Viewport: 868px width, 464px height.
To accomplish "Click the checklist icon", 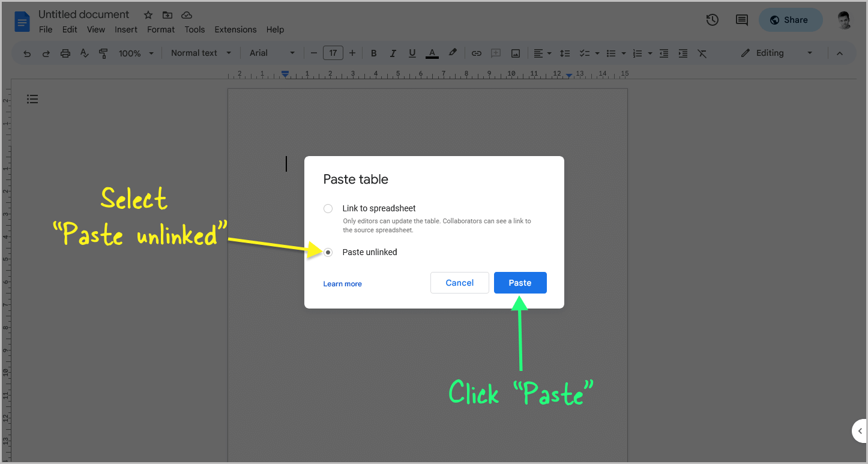I will (x=584, y=53).
